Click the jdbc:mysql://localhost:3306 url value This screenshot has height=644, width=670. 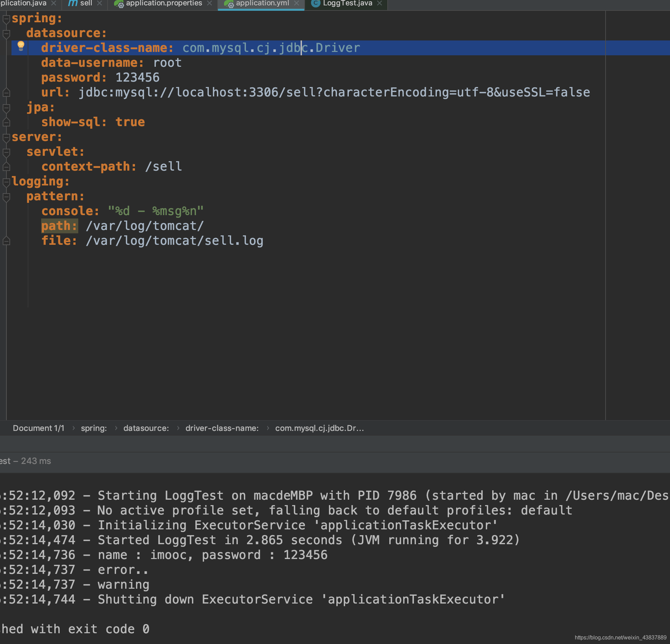click(x=334, y=92)
